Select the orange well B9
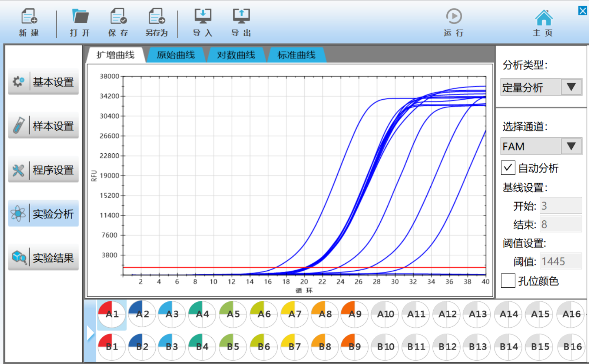Image resolution: width=589 pixels, height=364 pixels. pos(354,347)
